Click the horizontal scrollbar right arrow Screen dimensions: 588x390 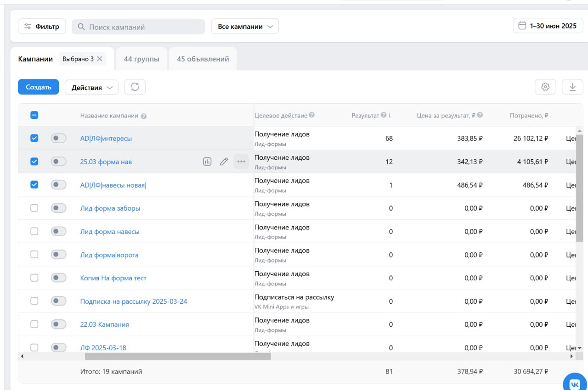[572, 356]
